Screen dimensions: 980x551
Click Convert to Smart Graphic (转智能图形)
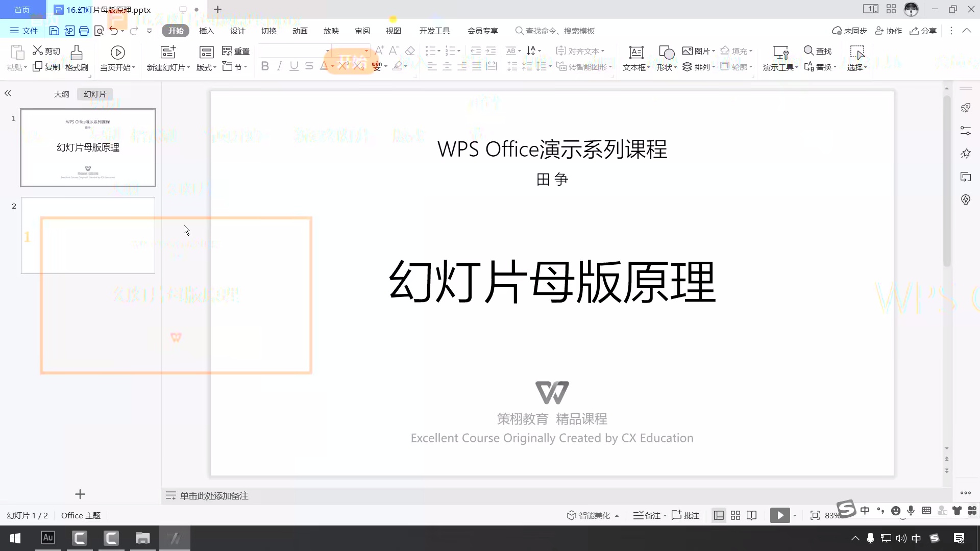point(584,67)
